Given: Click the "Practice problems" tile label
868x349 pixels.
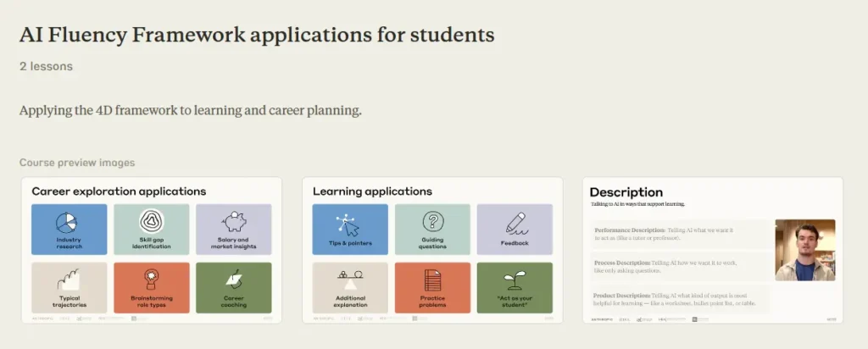Looking at the screenshot, I should point(432,302).
